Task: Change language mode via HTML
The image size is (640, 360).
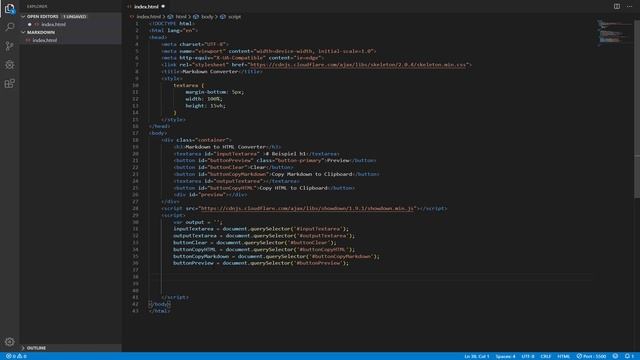Action: click(564, 356)
